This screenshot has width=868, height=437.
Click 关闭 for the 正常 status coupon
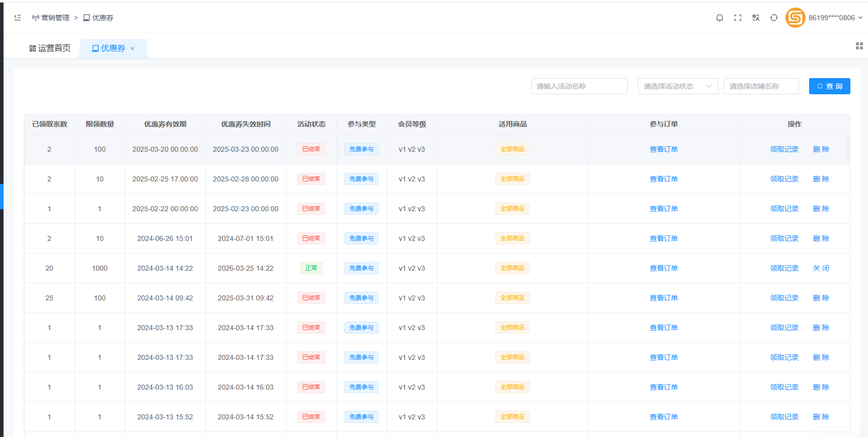(821, 268)
